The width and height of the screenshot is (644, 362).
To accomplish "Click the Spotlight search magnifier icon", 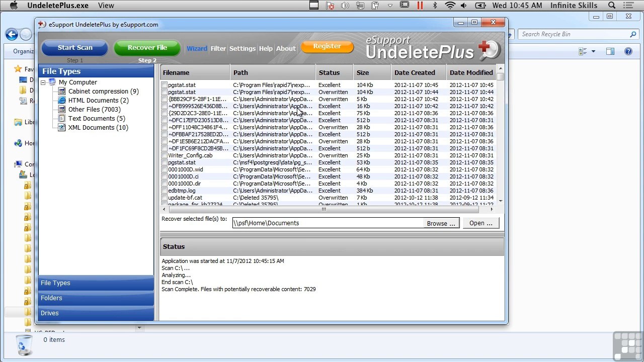I will click(x=612, y=6).
